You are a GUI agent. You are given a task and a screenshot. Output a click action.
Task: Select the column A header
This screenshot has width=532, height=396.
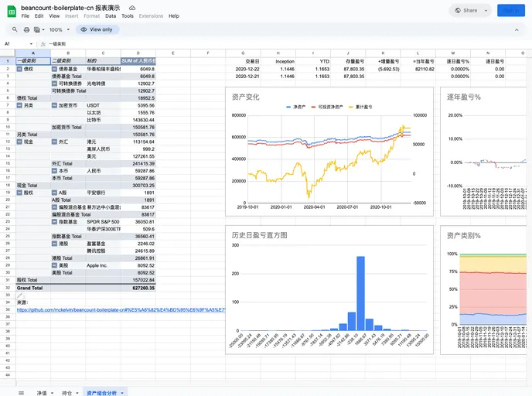(33, 53)
